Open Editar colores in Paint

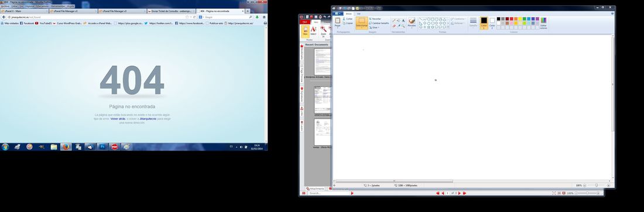(x=543, y=23)
